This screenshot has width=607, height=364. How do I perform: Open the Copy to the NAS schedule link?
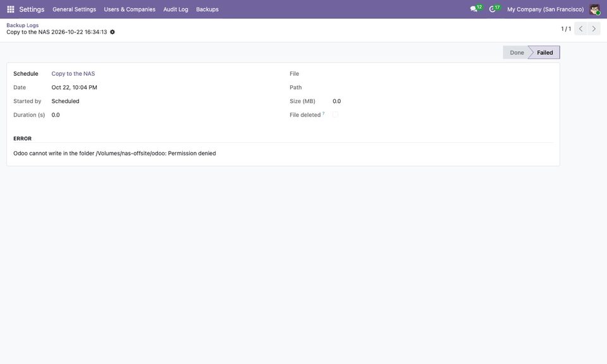[73, 73]
